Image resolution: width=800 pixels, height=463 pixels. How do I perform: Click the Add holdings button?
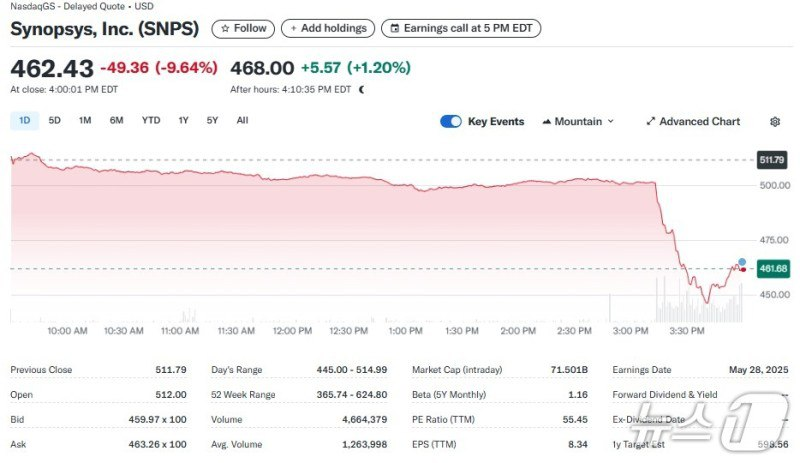click(x=328, y=29)
